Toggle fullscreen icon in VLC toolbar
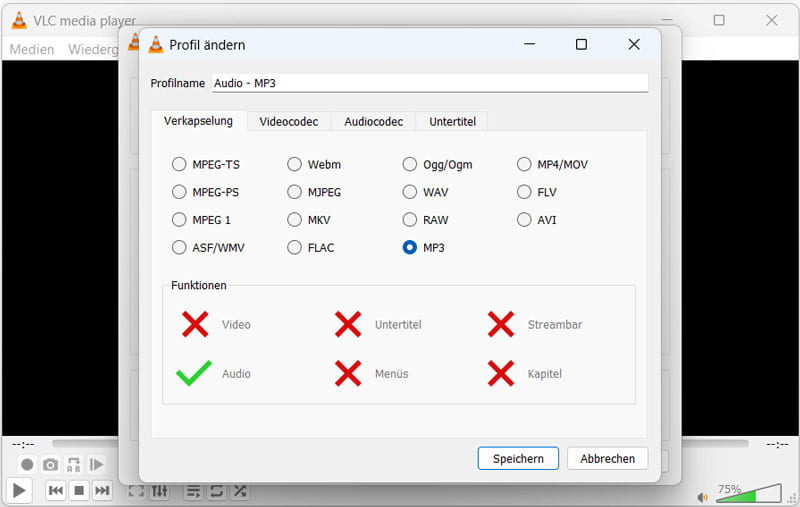 136,491
